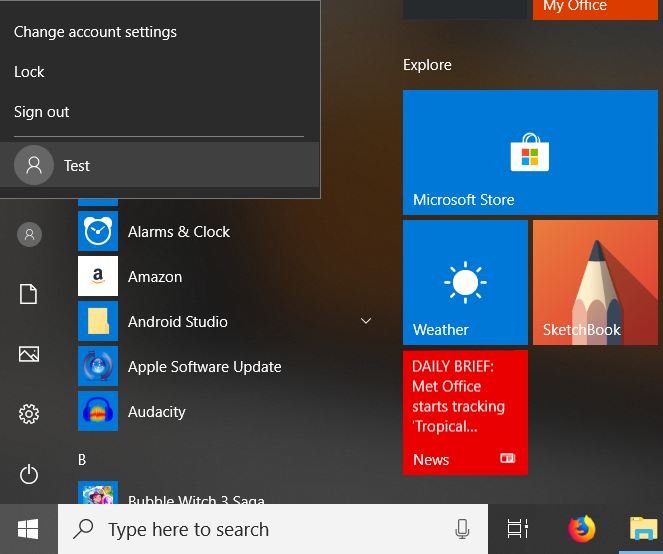The width and height of the screenshot is (663, 554).
Task: Select Change account settings
Action: click(95, 32)
